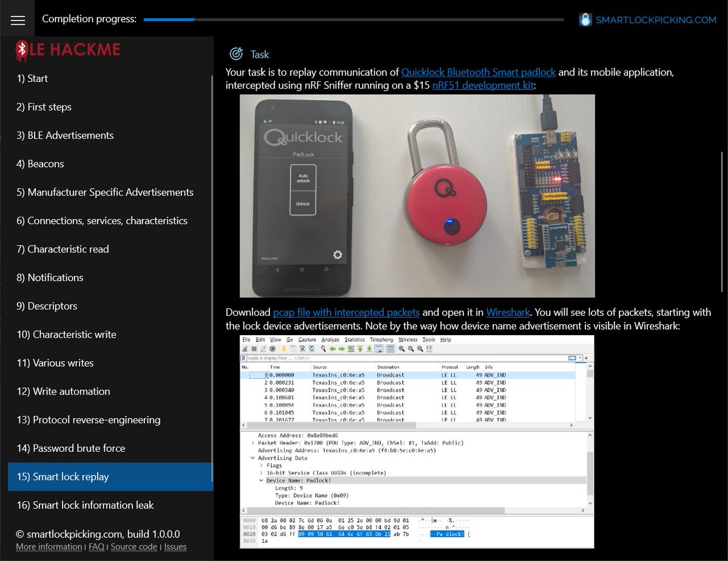728x561 pixels.
Task: Download the pcap file with intercepted packets
Action: tap(346, 313)
